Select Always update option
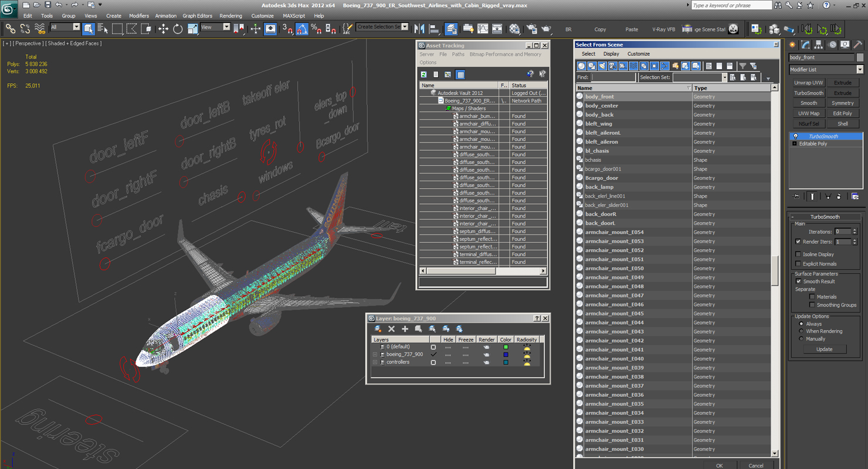 [x=801, y=324]
